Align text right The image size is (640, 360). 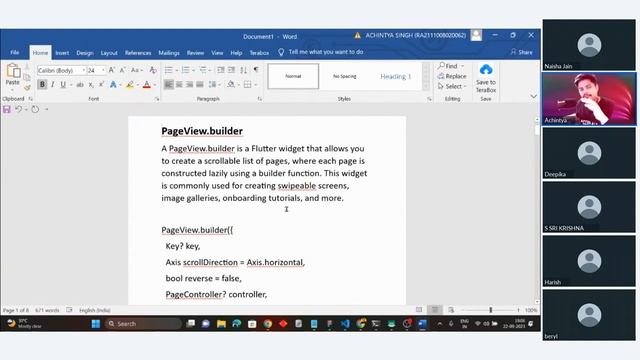coord(189,84)
